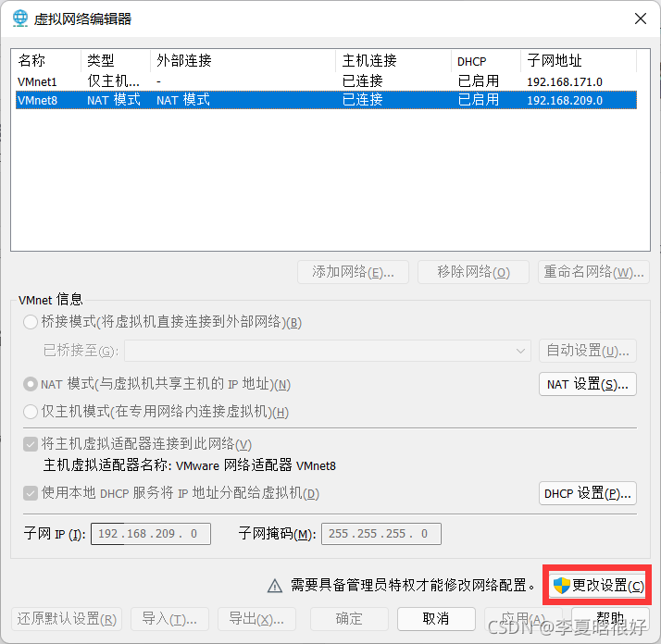The height and width of the screenshot is (644, 661).
Task: Click 导入(T)... button
Action: [170, 619]
